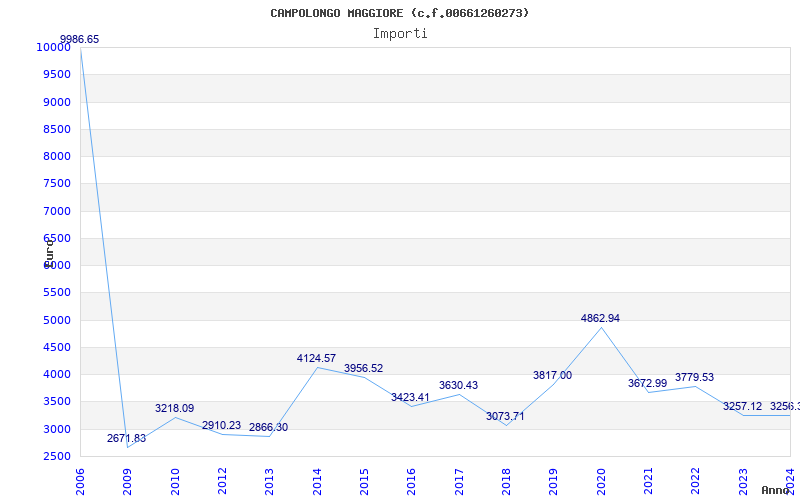Screen dimensions: 800x500
Task: Click the 3500 y-axis tick label
Action: [57, 402]
